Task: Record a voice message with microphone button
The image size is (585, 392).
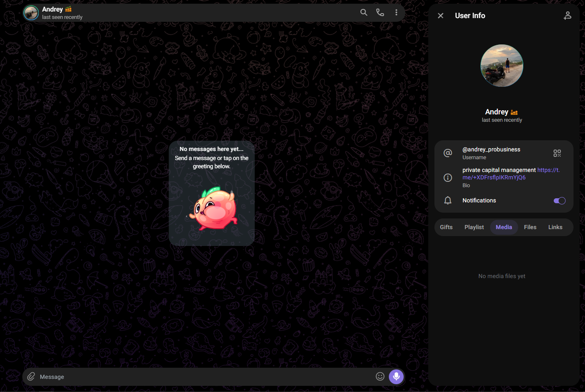Action: (396, 376)
